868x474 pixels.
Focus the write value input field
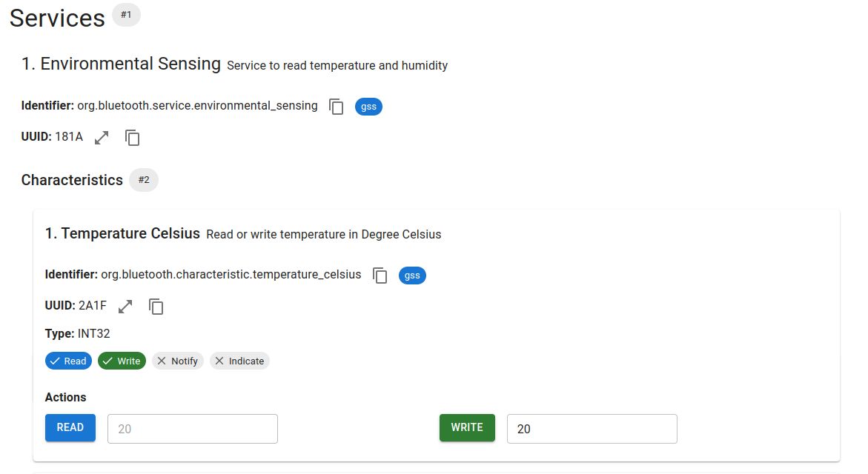[592, 429]
